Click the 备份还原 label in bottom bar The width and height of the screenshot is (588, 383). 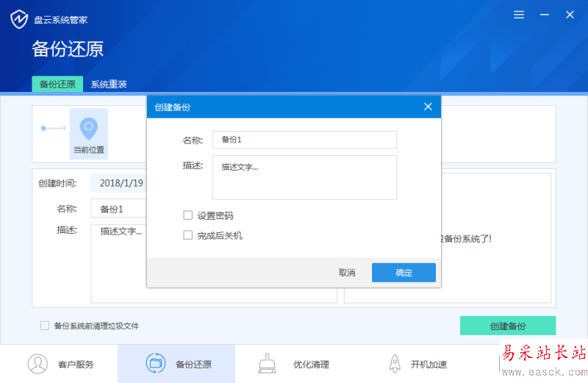pyautogui.click(x=193, y=364)
